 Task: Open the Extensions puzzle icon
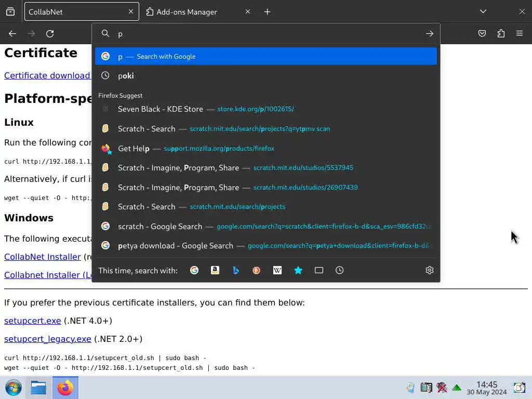(501, 33)
